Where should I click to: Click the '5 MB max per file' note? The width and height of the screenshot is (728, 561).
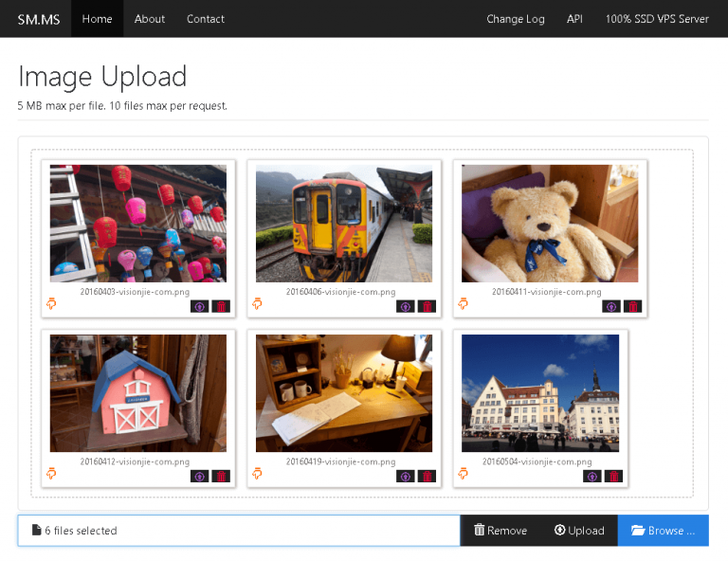(122, 106)
